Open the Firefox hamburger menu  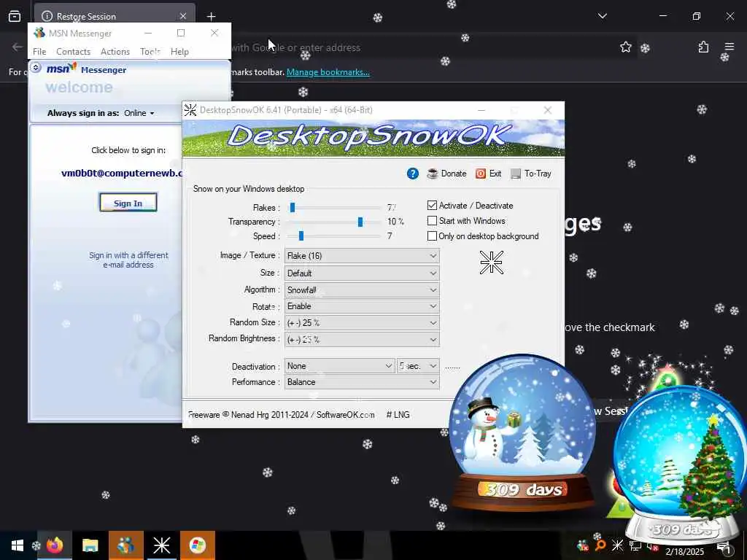pyautogui.click(x=729, y=47)
